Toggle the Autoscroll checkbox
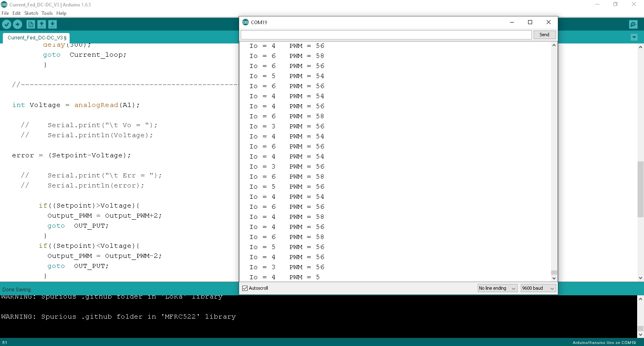Screen dimensions: 644x346 pyautogui.click(x=245, y=288)
